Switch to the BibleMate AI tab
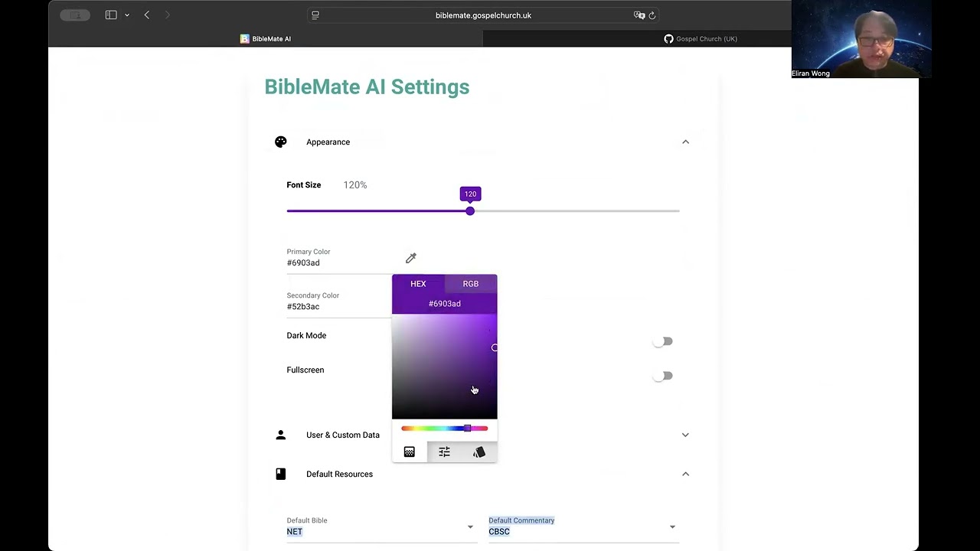The width and height of the screenshot is (980, 551). 266,38
